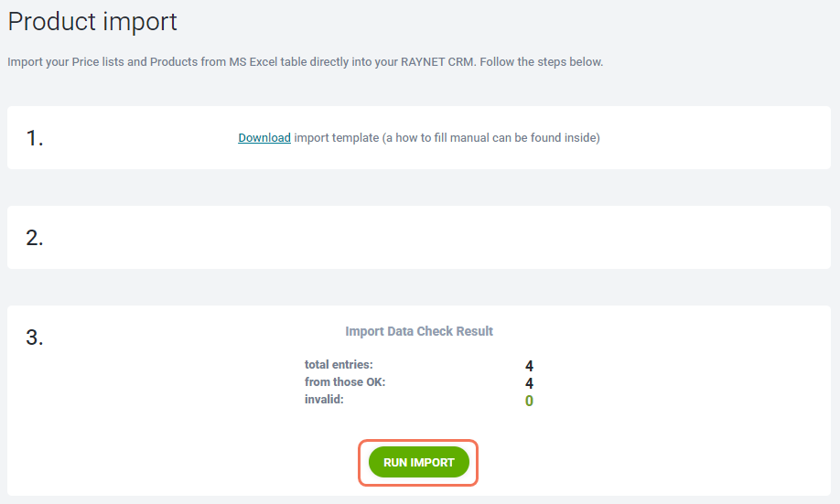This screenshot has width=840, height=504.
Task: Click the Product import page heading
Action: tap(92, 22)
